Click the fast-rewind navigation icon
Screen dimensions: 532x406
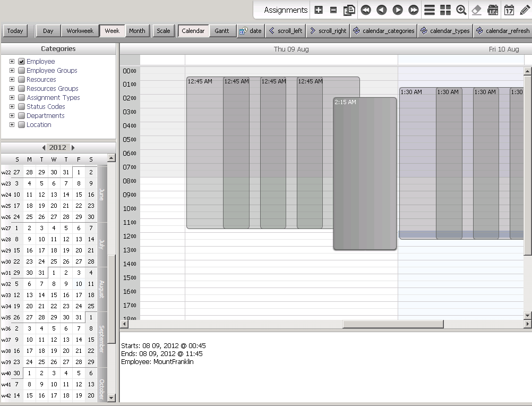click(366, 9)
